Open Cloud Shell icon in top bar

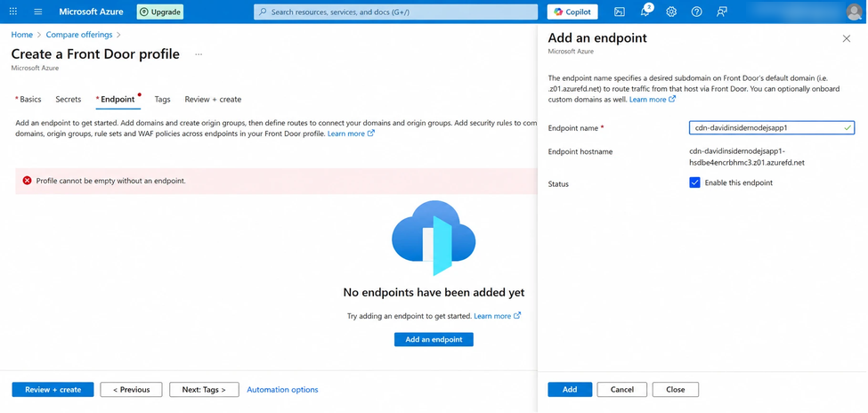click(620, 12)
